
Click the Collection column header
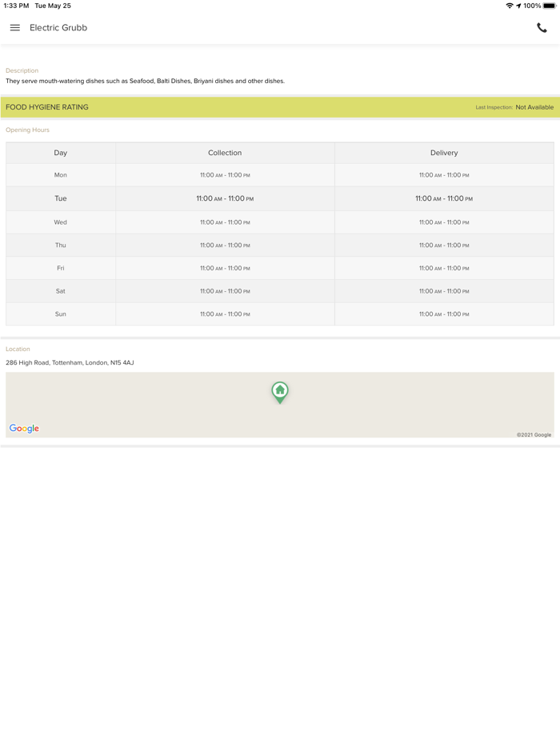pos(225,153)
